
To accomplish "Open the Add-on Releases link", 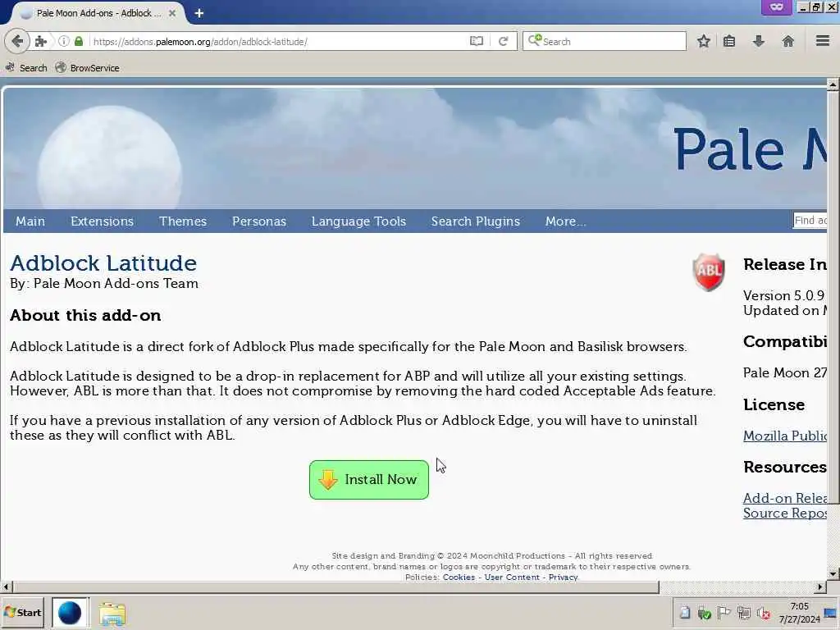I will (785, 498).
